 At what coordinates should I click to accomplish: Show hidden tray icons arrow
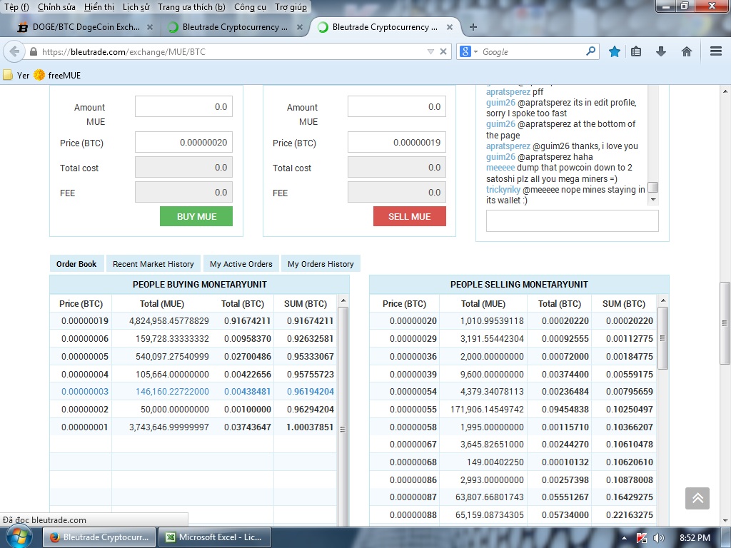point(624,538)
